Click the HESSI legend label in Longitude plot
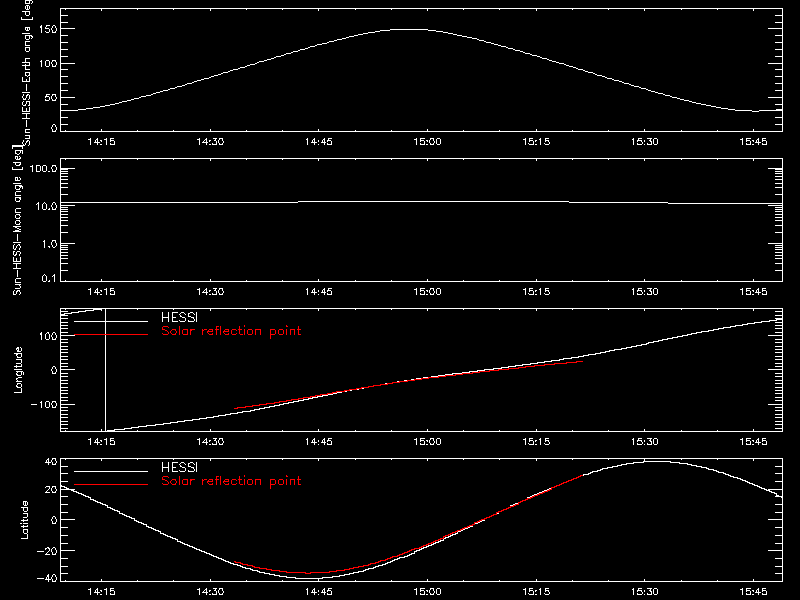Image resolution: width=800 pixels, height=600 pixels. 179,317
